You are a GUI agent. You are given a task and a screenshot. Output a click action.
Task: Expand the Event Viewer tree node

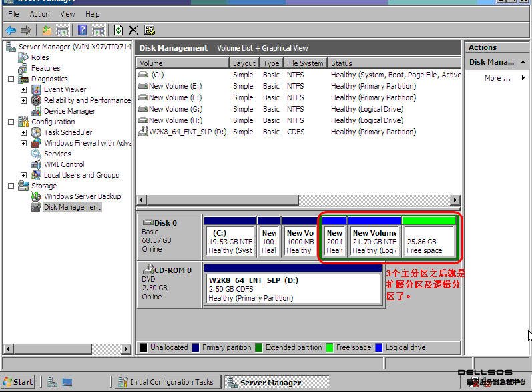(24, 89)
